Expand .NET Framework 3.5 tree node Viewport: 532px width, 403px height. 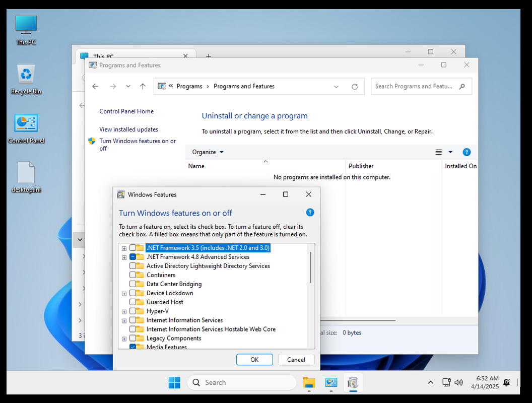point(124,248)
